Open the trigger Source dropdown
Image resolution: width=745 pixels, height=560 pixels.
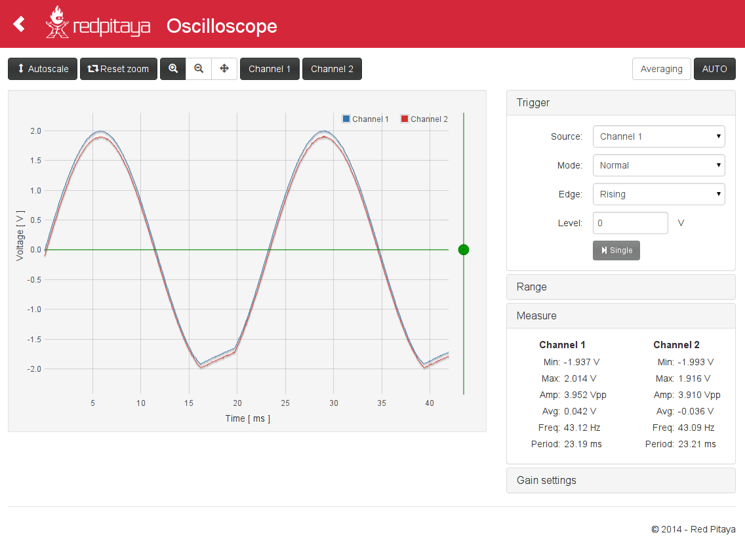(658, 136)
